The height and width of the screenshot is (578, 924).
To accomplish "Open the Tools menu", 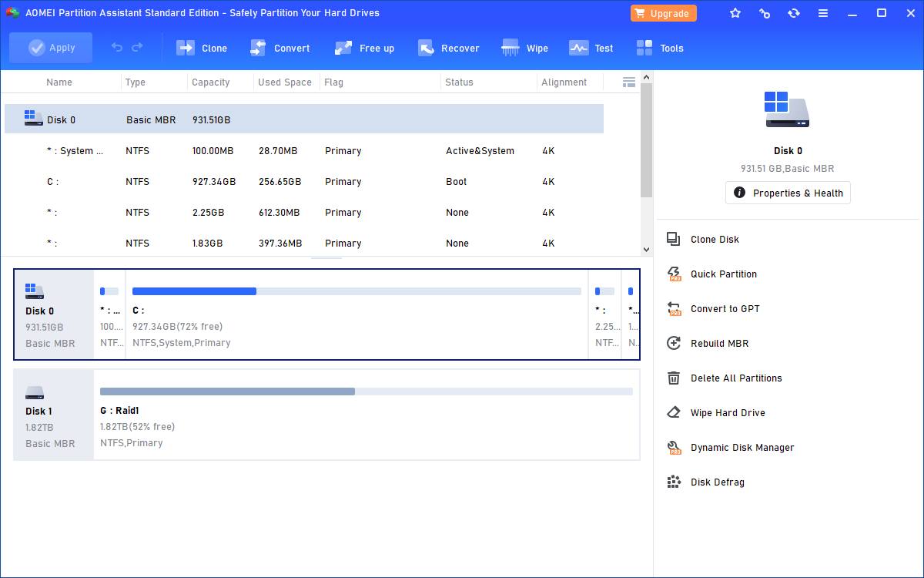I will coord(660,48).
